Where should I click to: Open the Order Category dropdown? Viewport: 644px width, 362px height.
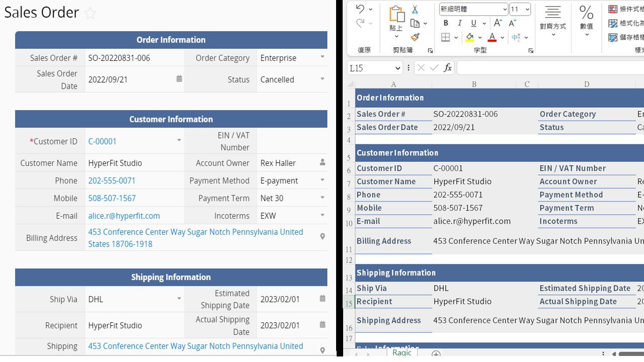click(323, 57)
